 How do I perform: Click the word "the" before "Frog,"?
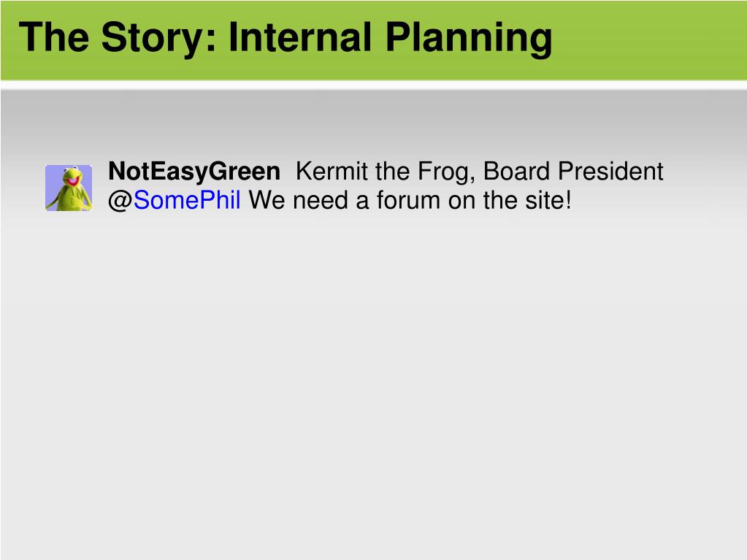click(x=393, y=171)
